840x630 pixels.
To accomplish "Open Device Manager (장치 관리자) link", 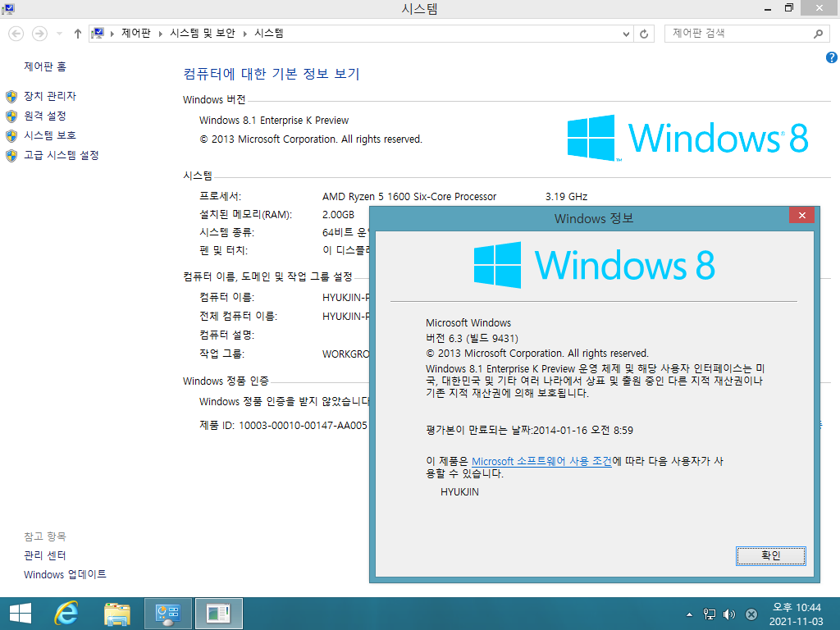I will tap(50, 96).
